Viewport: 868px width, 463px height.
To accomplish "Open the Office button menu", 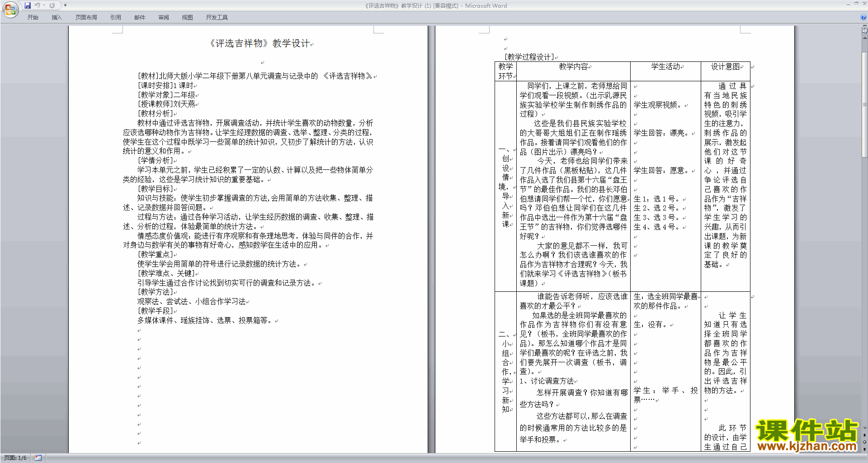I will point(10,9).
